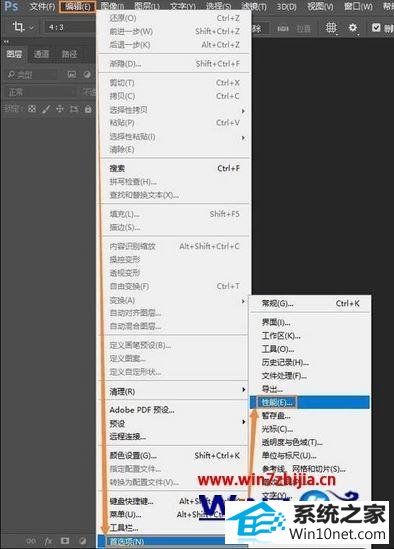Select the Crop tool icon in options bar

click(18, 27)
